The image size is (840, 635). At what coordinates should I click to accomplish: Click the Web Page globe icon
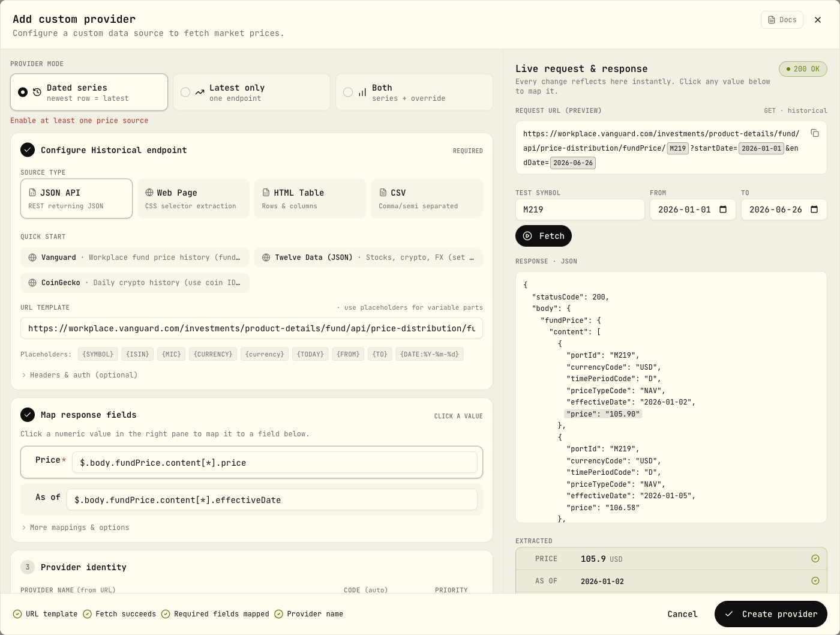[149, 193]
